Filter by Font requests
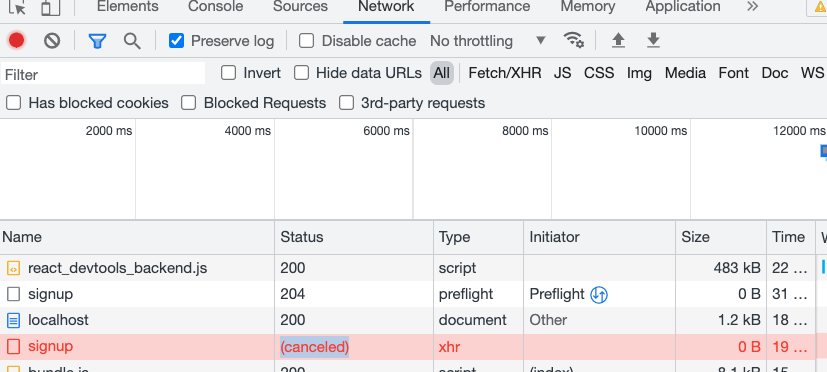This screenshot has width=827, height=372. (x=734, y=73)
